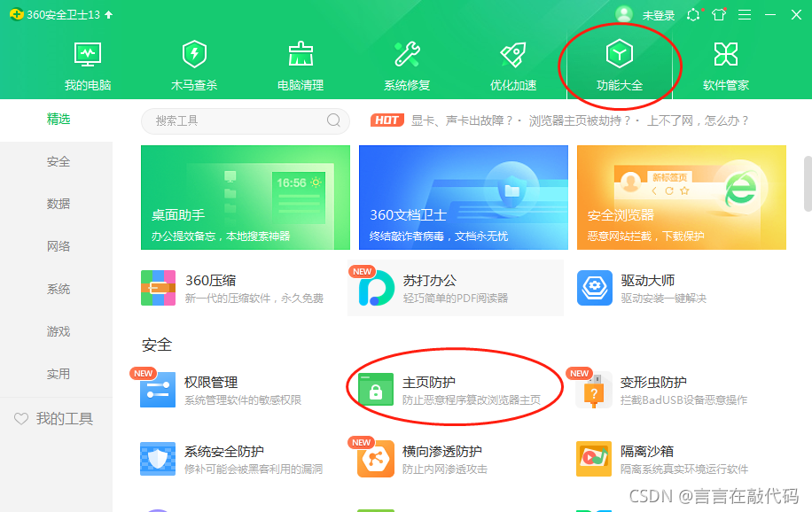Click text 拦截BadUSB设备恶意操作
Screen dimensions: 812x512
(683, 400)
